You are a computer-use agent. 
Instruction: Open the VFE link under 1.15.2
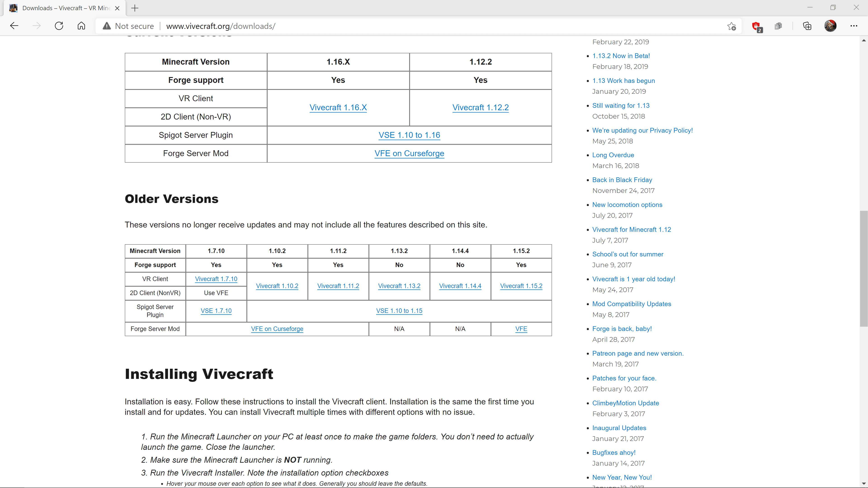pos(521,329)
